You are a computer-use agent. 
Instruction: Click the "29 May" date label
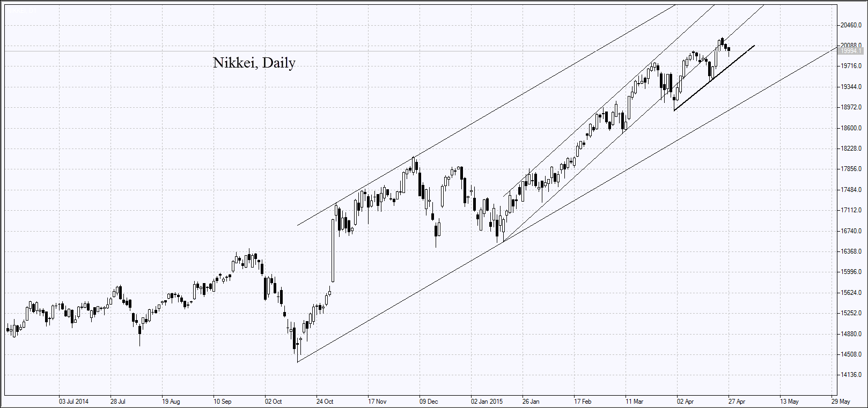click(840, 401)
